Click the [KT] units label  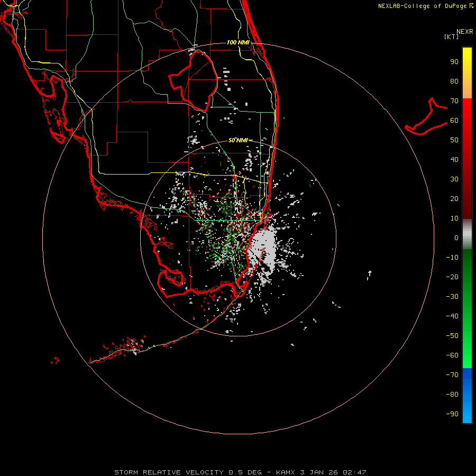[x=451, y=36]
